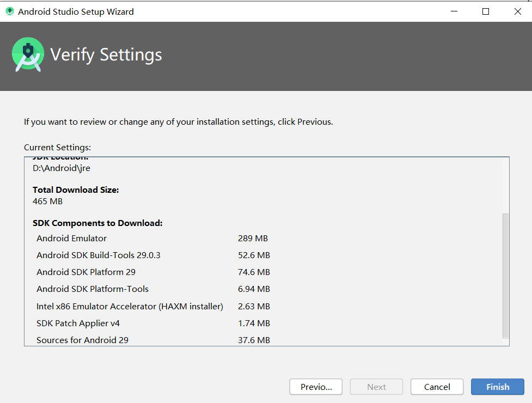532x403 pixels.
Task: Click the settings list vertical scrollbar thumb
Action: (x=505, y=276)
